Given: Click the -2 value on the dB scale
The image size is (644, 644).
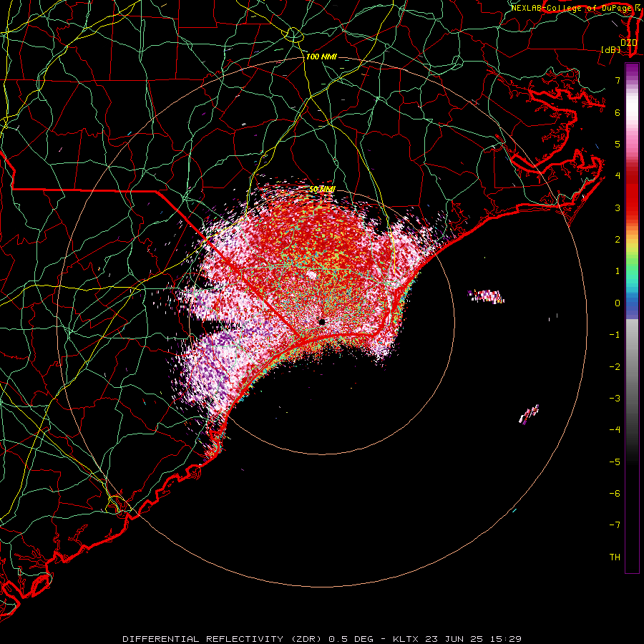Looking at the screenshot, I should pyautogui.click(x=615, y=367).
